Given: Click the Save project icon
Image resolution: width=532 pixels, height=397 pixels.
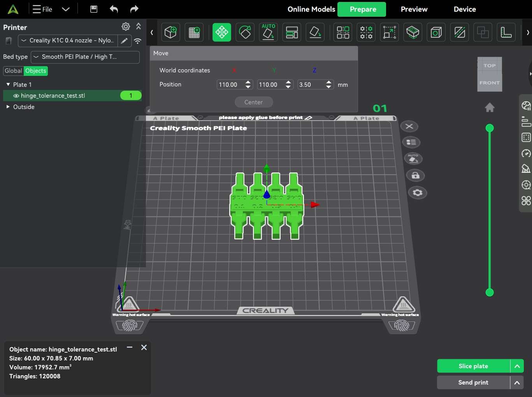Looking at the screenshot, I should click(x=94, y=9).
